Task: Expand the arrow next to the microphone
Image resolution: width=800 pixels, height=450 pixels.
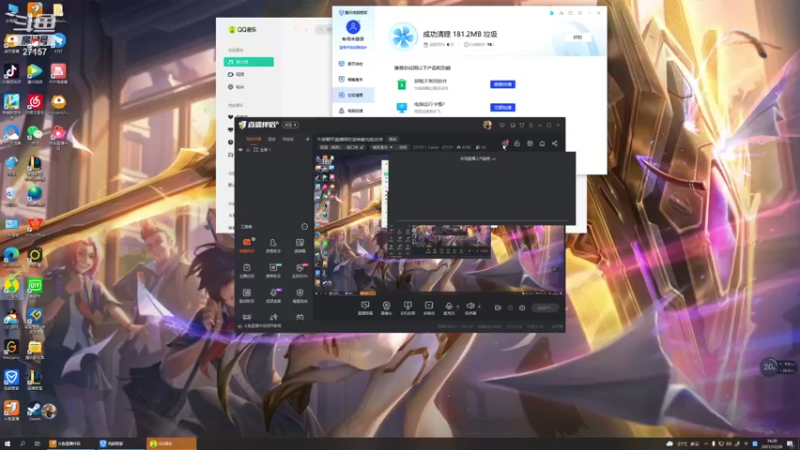Action: [x=457, y=307]
